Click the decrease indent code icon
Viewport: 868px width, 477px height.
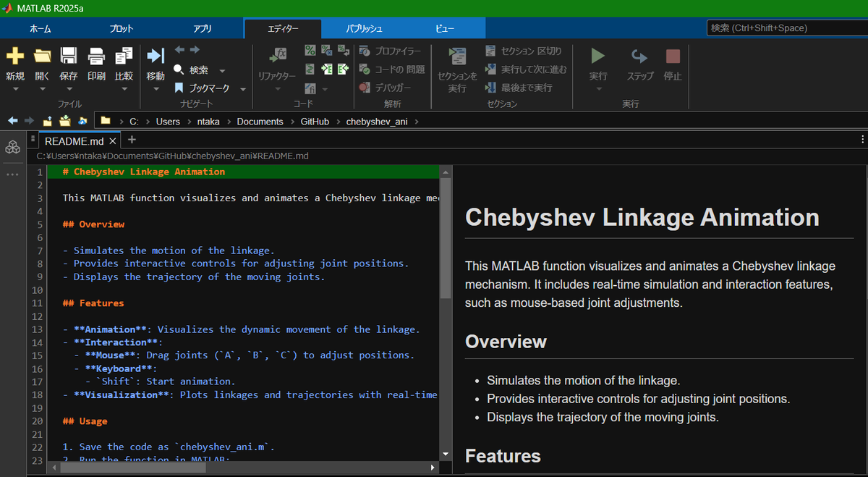point(343,69)
